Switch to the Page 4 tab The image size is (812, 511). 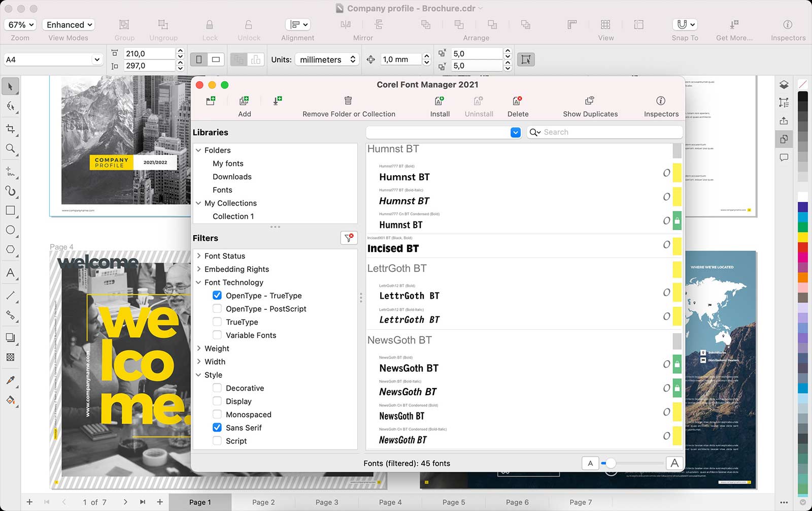pos(390,502)
